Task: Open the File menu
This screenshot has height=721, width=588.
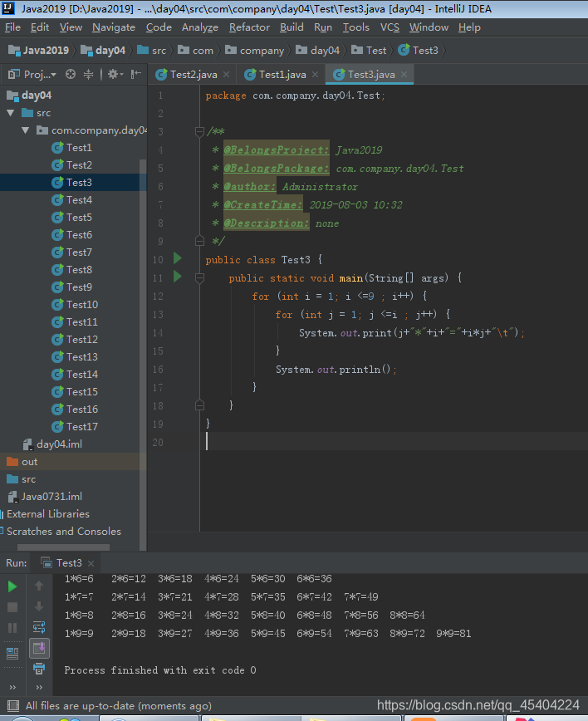Action: point(12,27)
